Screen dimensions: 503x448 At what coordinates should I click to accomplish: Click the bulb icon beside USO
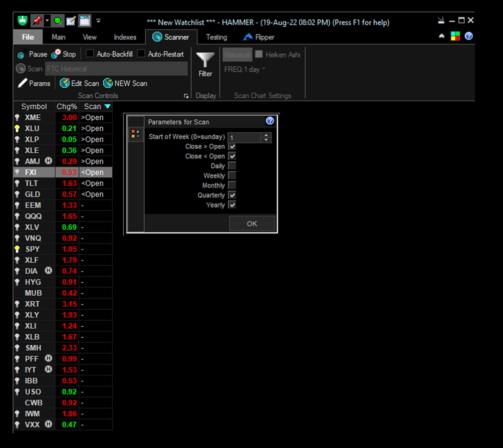pyautogui.click(x=18, y=392)
